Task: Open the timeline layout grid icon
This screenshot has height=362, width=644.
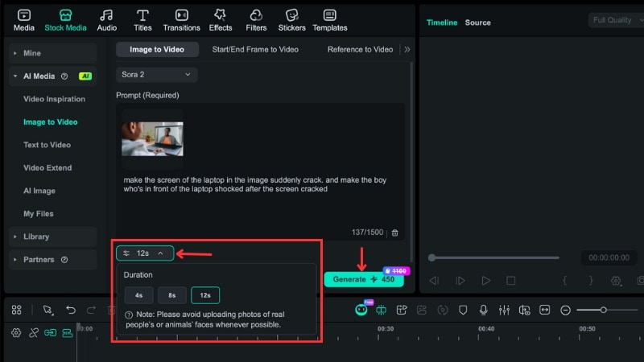Action: coord(16,310)
